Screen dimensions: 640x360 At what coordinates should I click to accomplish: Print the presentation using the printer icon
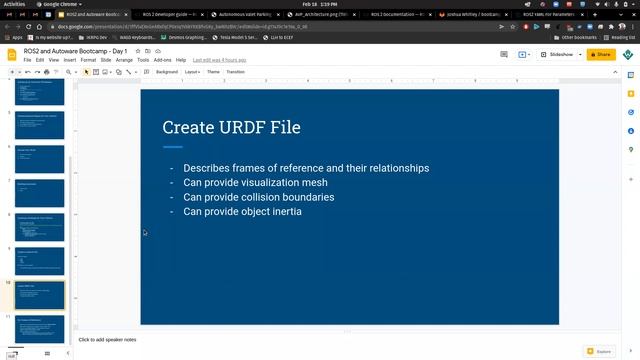point(47,72)
